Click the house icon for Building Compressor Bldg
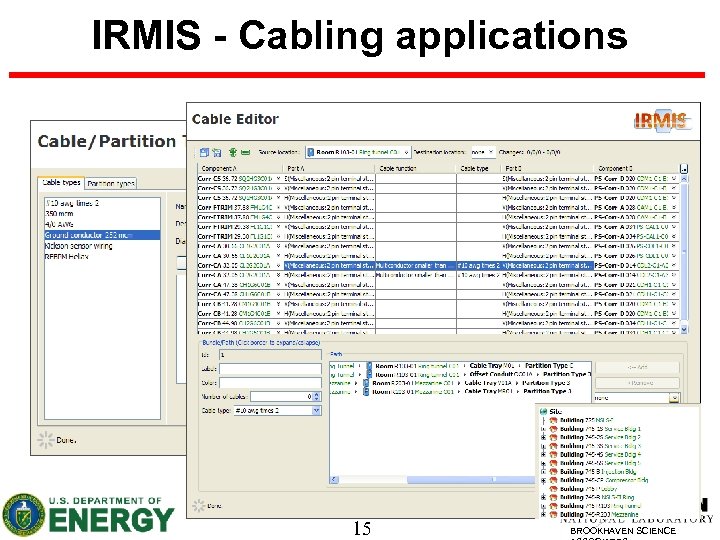720x540 pixels. point(553,480)
